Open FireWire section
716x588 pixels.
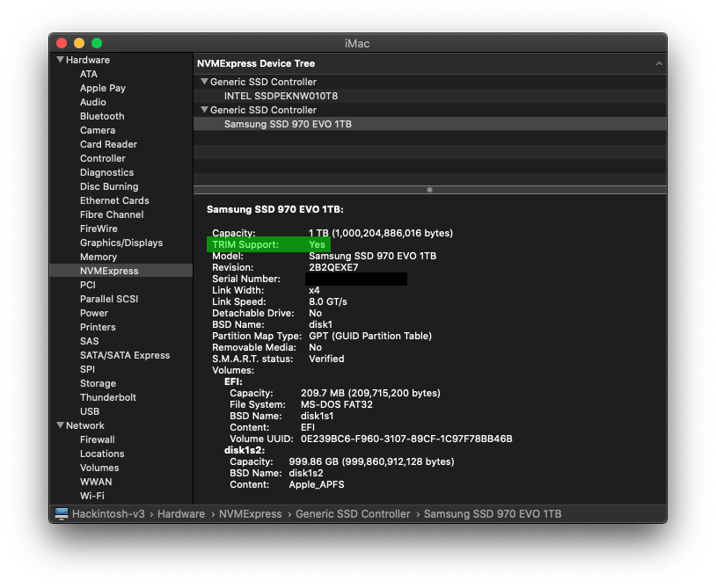click(99, 229)
